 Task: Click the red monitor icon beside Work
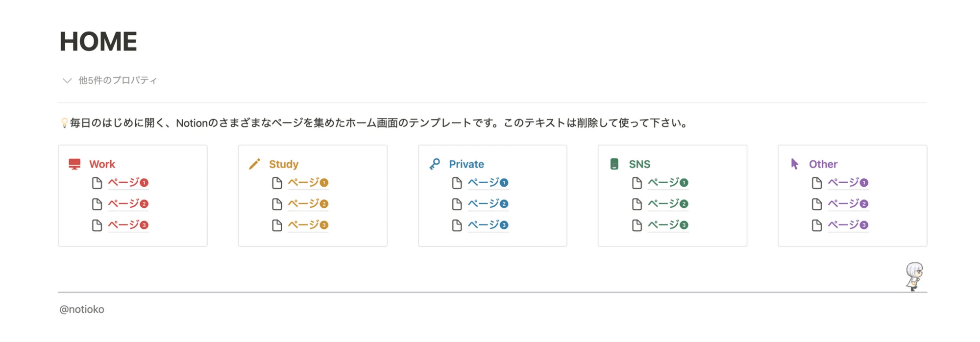[74, 164]
